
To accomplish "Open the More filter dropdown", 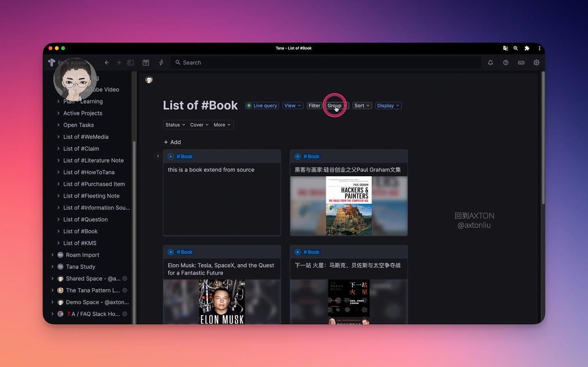I will click(x=222, y=125).
